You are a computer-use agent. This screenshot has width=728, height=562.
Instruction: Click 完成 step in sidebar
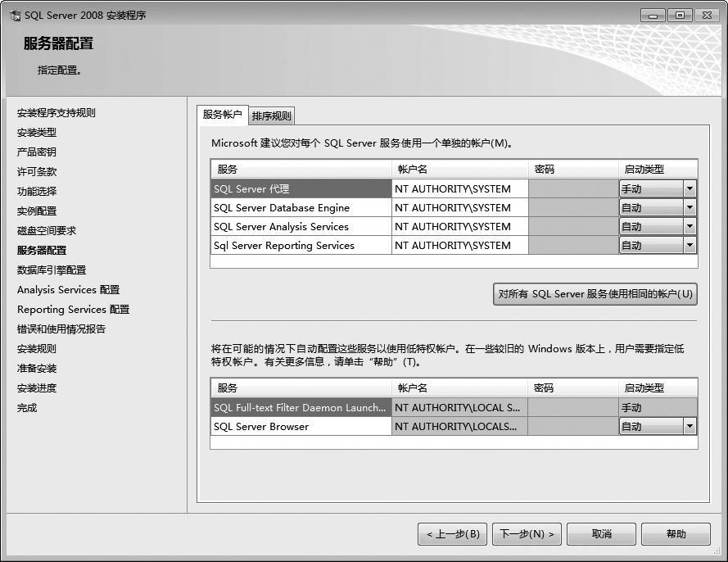click(x=27, y=408)
